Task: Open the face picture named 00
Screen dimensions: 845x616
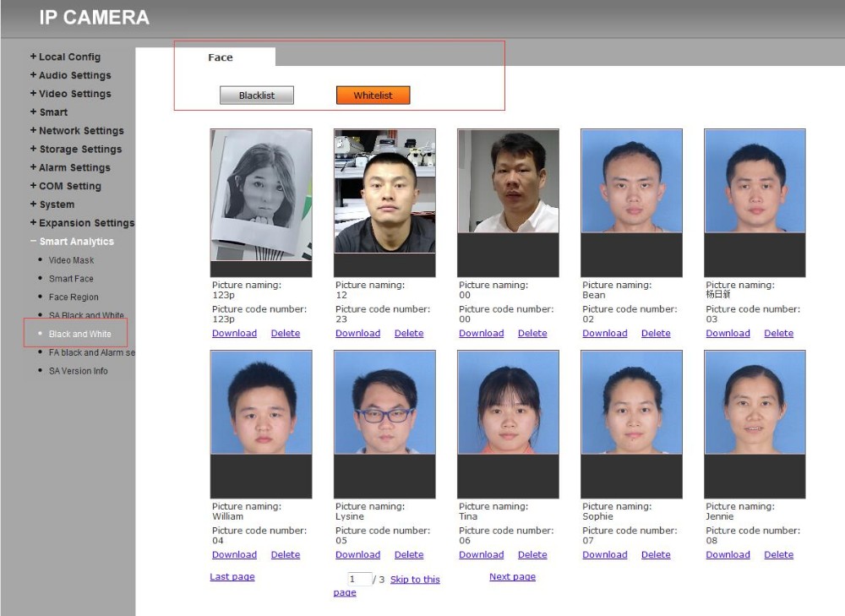Action: [508, 203]
